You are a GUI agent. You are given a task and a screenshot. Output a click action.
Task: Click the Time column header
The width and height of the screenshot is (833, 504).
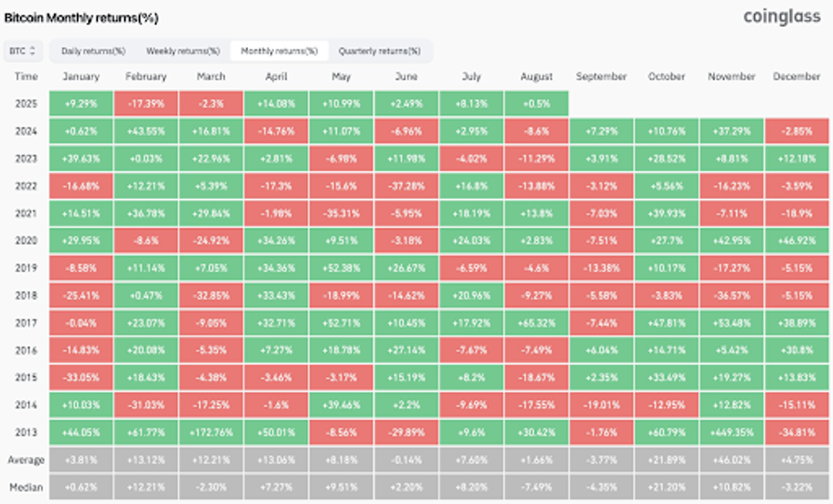click(x=26, y=76)
